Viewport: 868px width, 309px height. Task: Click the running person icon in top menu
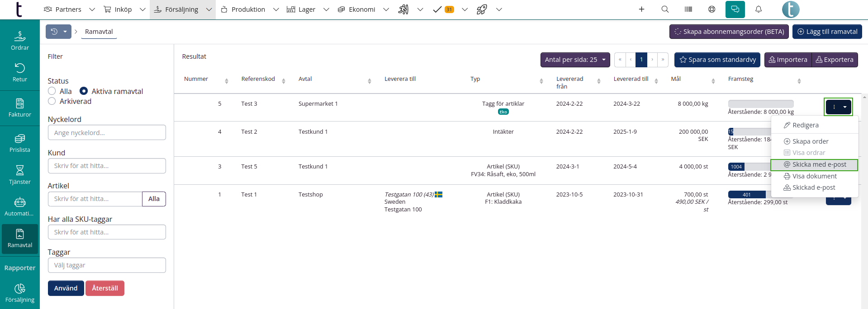point(403,9)
